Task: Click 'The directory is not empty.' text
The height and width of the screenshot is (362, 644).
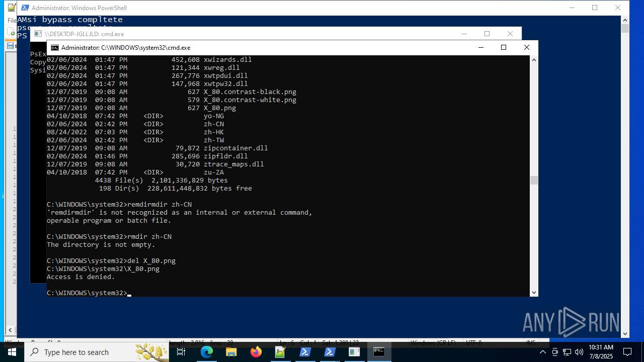Action: (x=101, y=244)
